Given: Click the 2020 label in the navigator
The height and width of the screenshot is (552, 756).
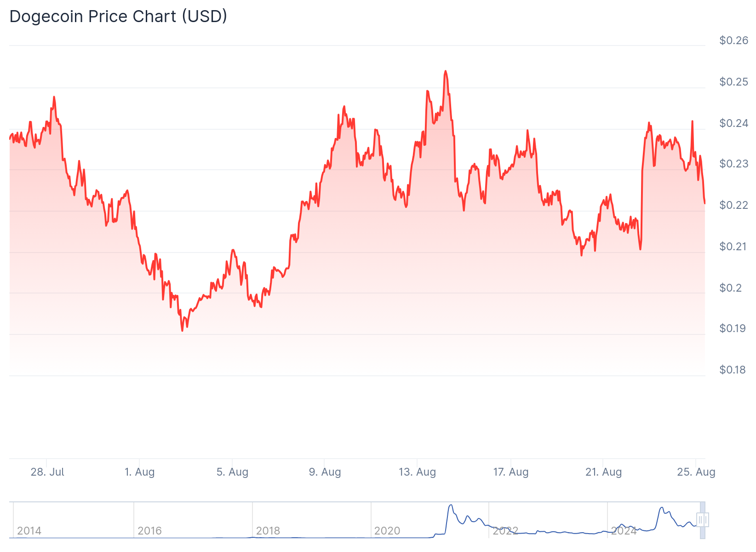Looking at the screenshot, I should 387,531.
